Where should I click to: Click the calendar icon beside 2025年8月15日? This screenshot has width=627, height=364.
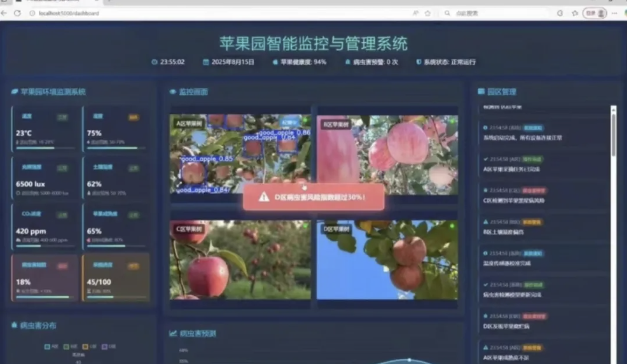tap(206, 62)
